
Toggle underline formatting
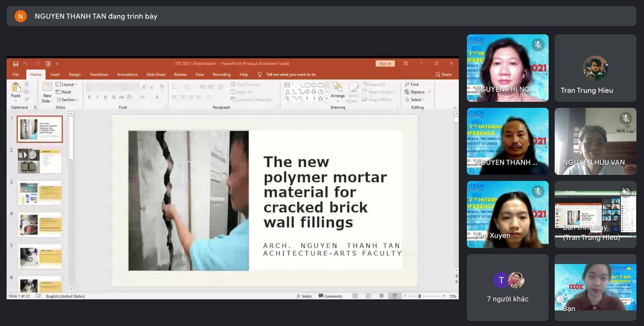click(105, 97)
